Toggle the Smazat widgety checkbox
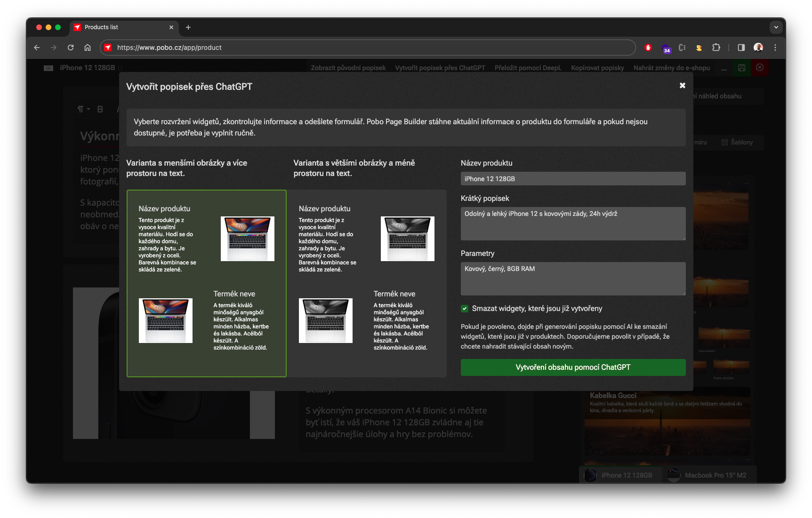 465,309
